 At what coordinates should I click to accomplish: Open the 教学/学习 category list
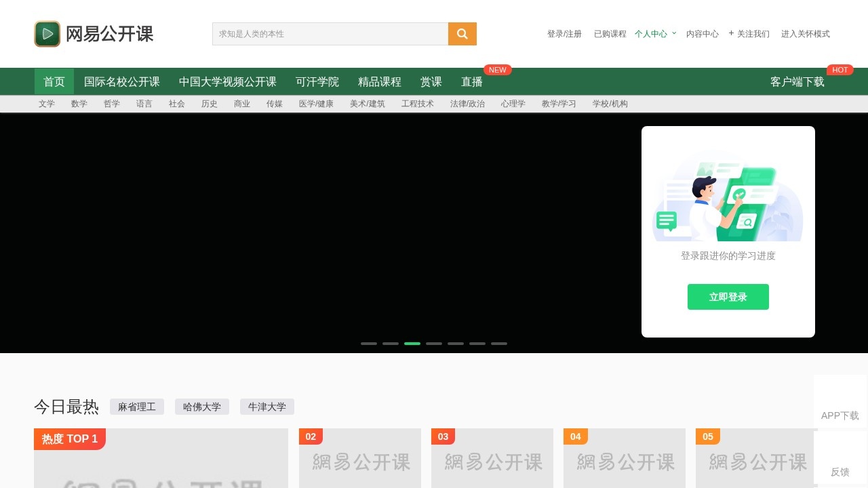coord(558,104)
